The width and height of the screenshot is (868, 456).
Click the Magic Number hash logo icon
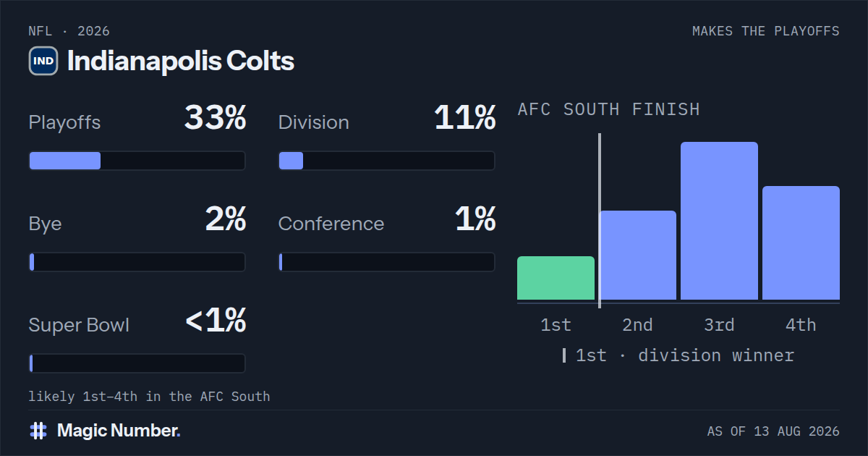coord(38,431)
